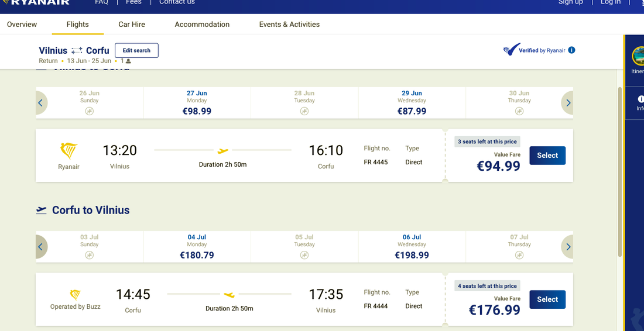Click the no-flights icon under 26 Jun

(x=89, y=111)
